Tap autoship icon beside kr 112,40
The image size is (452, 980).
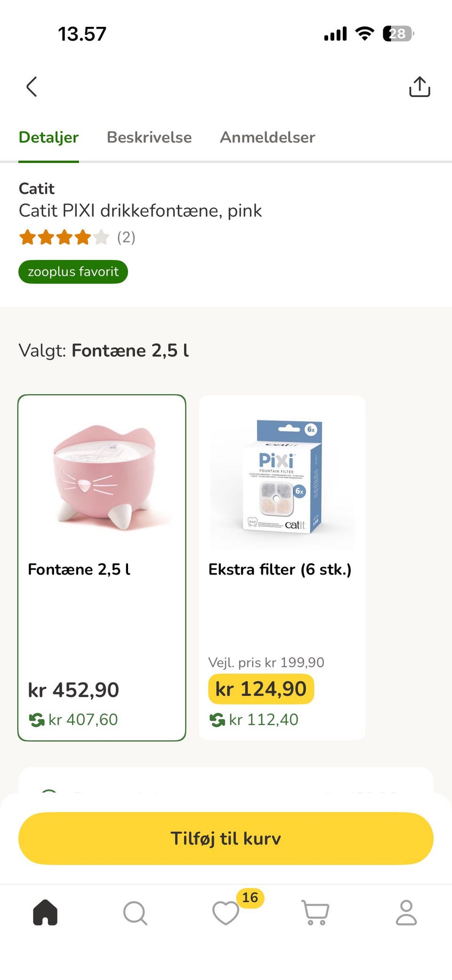(217, 720)
